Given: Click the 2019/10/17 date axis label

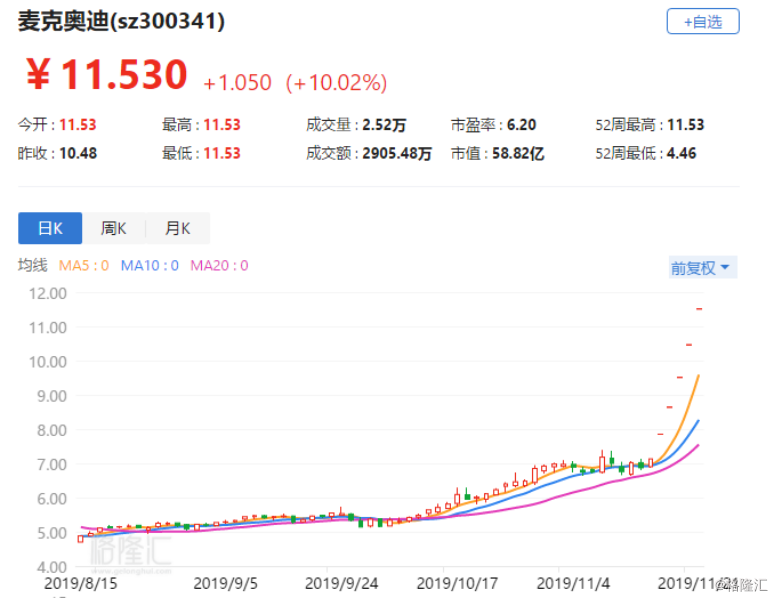Looking at the screenshot, I should 457,584.
